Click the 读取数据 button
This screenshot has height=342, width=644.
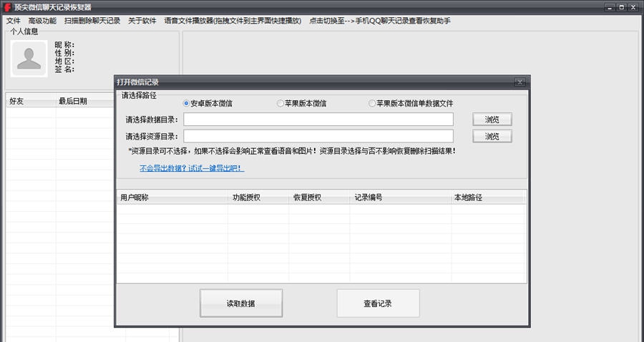(241, 303)
